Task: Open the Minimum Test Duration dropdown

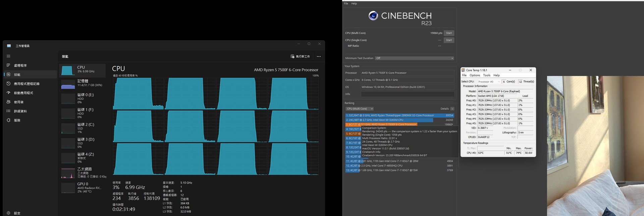Action: point(414,58)
